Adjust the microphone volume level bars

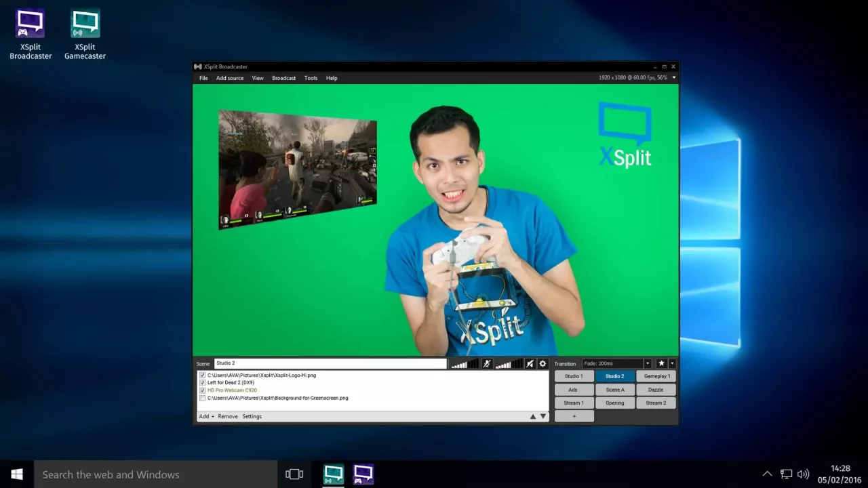465,363
